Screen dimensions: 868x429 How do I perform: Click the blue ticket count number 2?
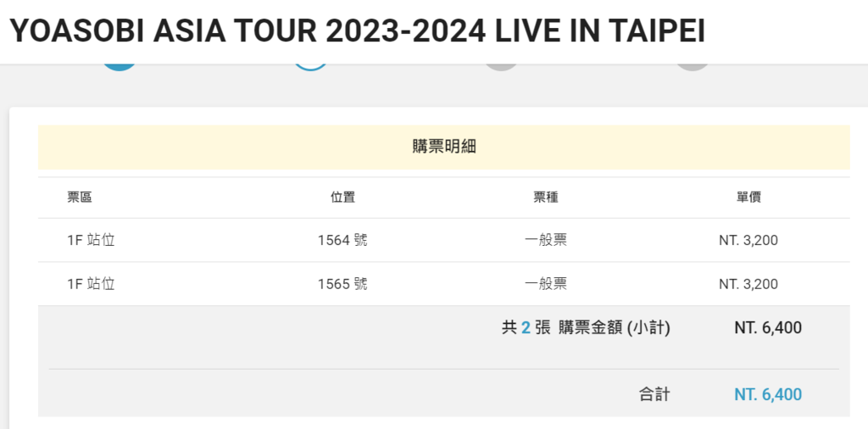pyautogui.click(x=526, y=328)
